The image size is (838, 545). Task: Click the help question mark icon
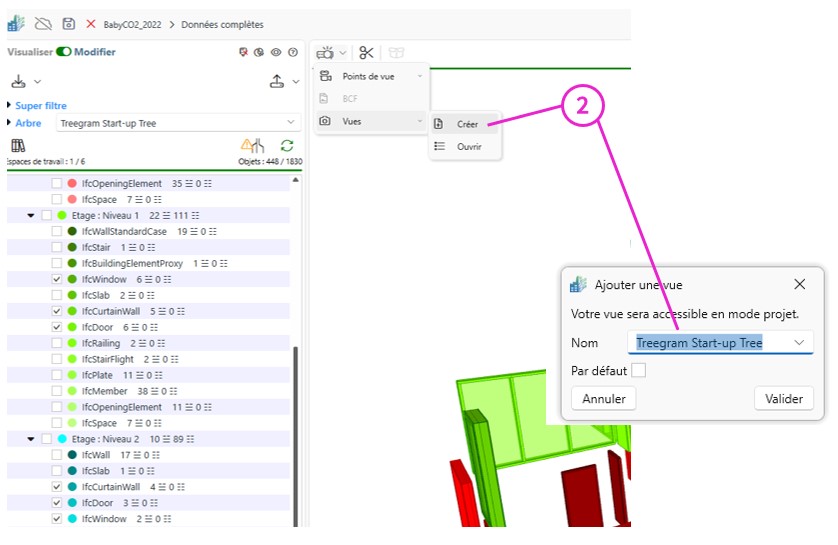pos(293,52)
